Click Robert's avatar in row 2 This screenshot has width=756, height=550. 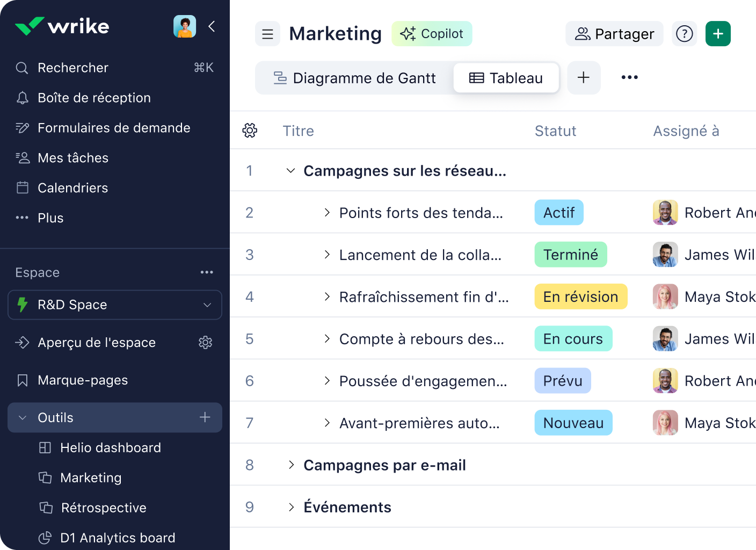click(x=665, y=213)
